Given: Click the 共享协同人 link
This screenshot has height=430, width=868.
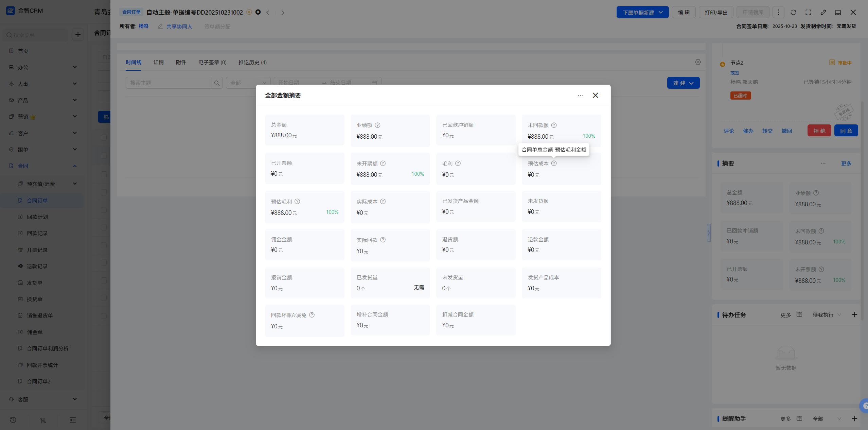Looking at the screenshot, I should click(179, 27).
